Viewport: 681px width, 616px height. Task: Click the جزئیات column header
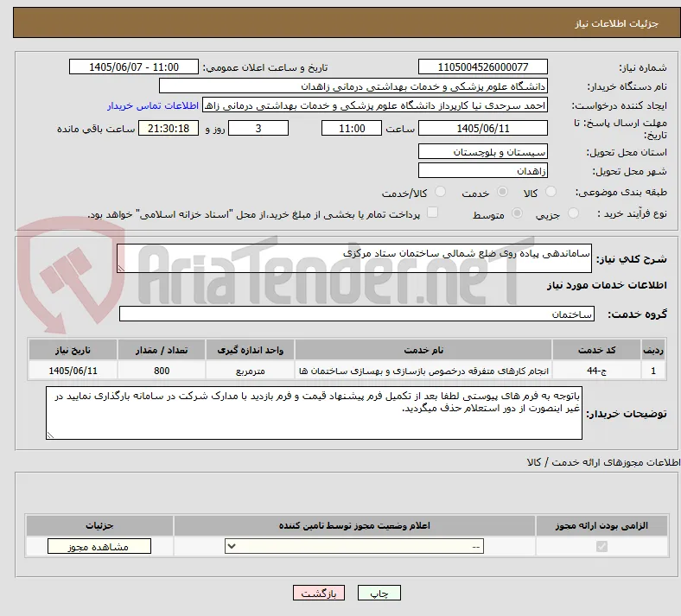(x=99, y=525)
